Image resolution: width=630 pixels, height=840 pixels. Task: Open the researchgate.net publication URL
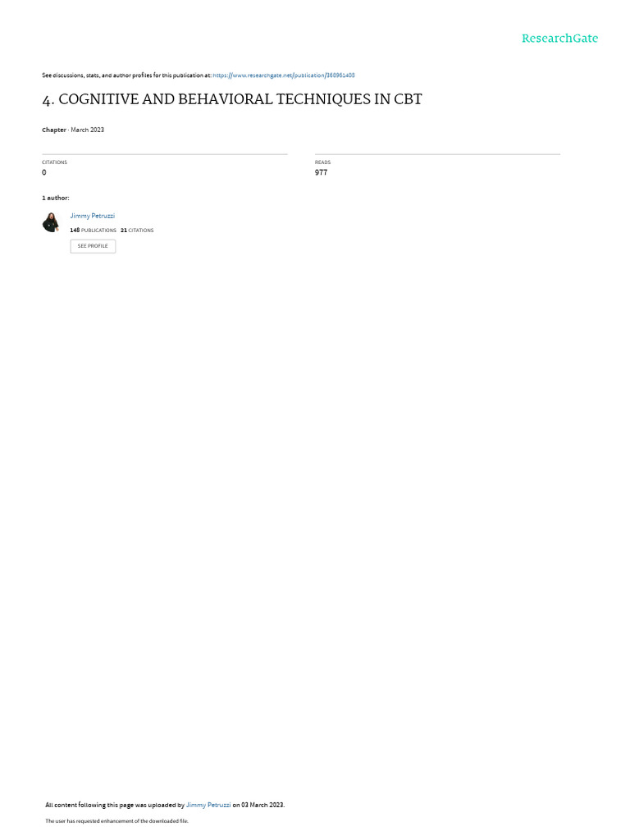coord(283,75)
